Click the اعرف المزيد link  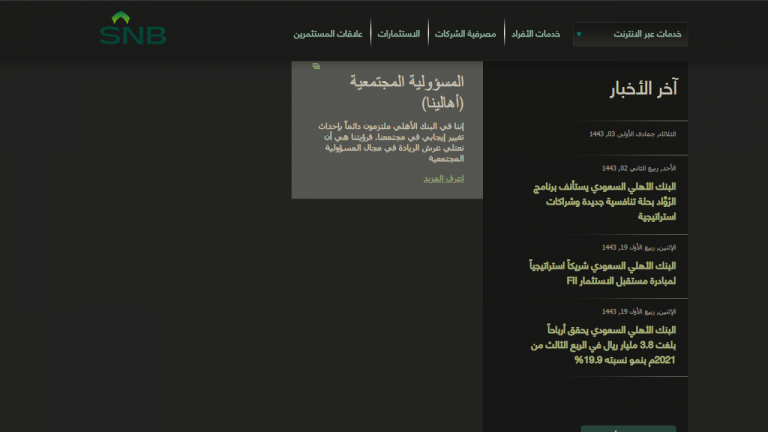point(444,178)
